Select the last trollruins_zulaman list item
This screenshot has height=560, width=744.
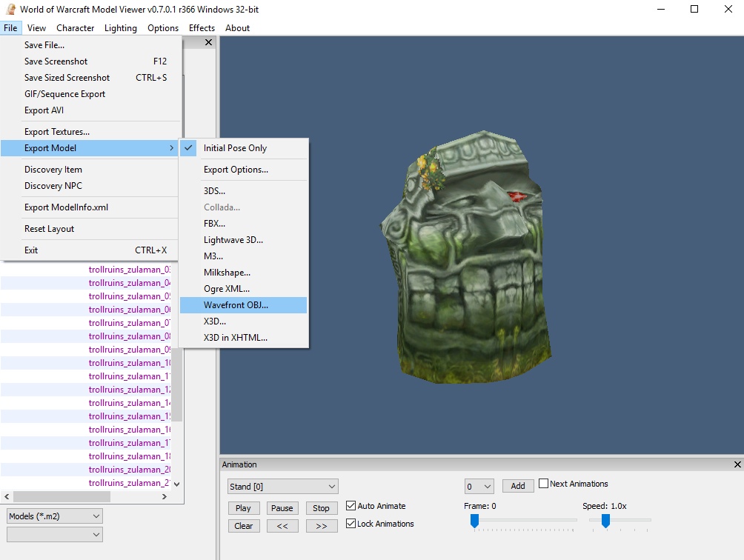click(86, 483)
